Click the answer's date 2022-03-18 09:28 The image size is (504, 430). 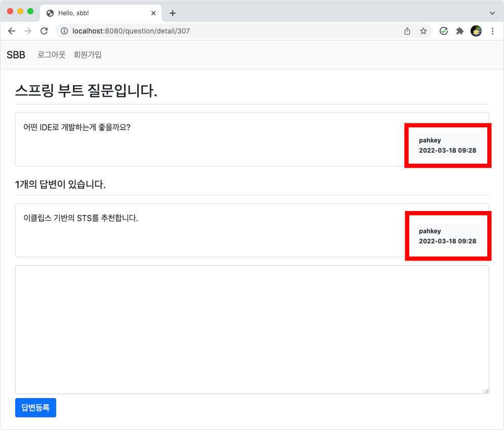pyautogui.click(x=447, y=241)
